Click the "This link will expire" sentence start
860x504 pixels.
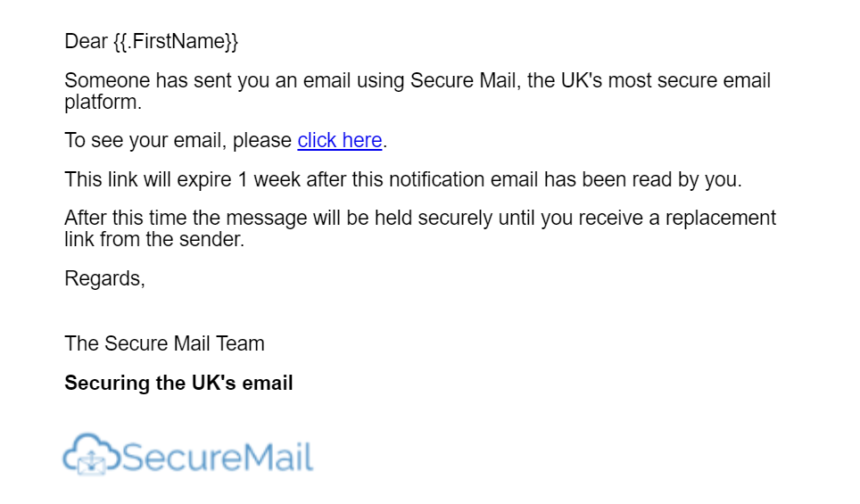coord(148,180)
